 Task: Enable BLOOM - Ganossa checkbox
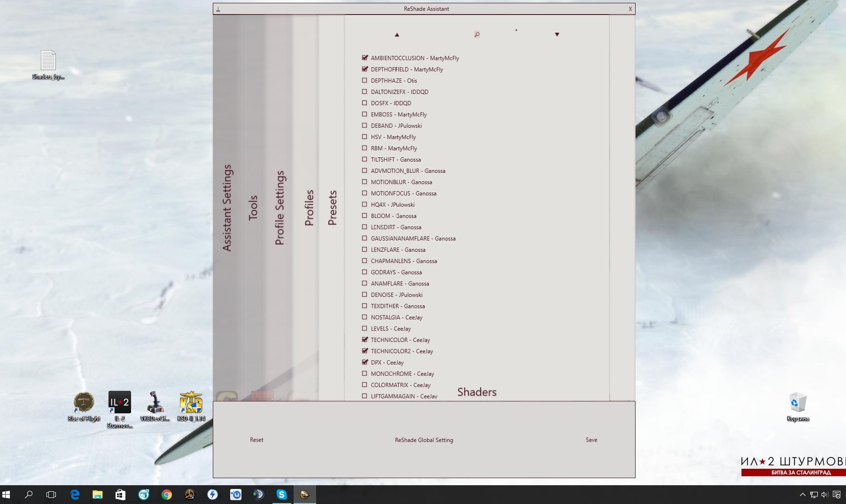365,216
